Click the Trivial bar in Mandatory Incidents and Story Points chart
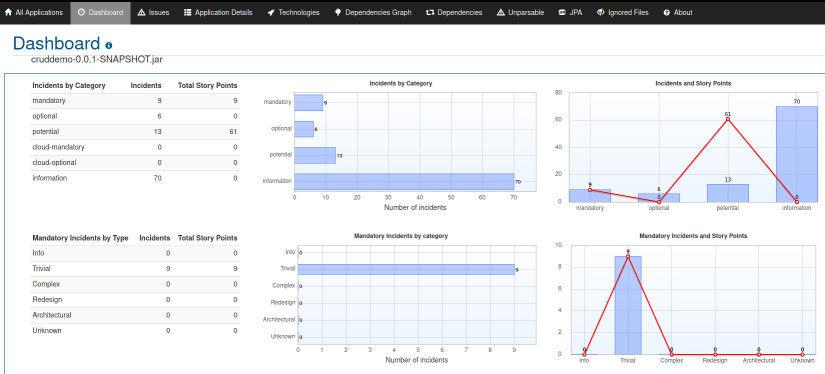Image resolution: width=825 pixels, height=374 pixels. click(628, 305)
